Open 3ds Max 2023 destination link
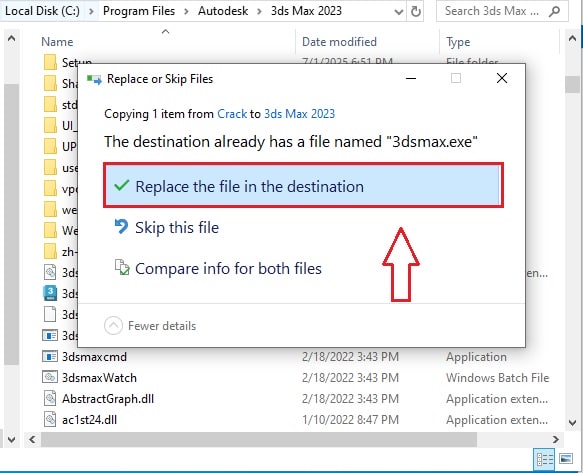This screenshot has height=473, width=583. [299, 113]
